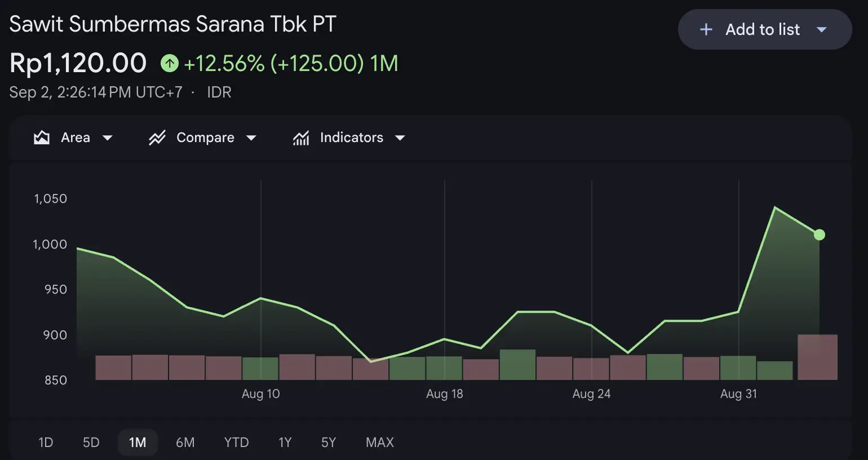Screen dimensions: 868x460
Task: Select the 1M time range tab
Action: pyautogui.click(x=138, y=443)
